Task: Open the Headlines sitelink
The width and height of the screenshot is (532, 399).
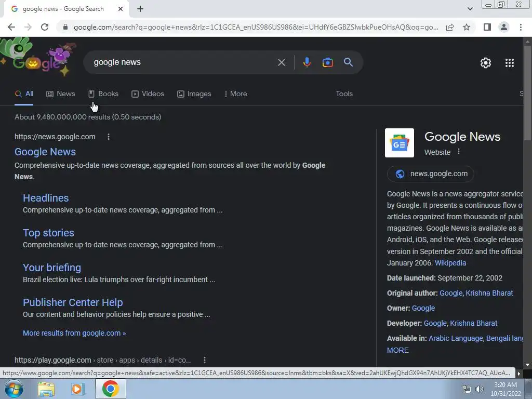Action: click(46, 198)
